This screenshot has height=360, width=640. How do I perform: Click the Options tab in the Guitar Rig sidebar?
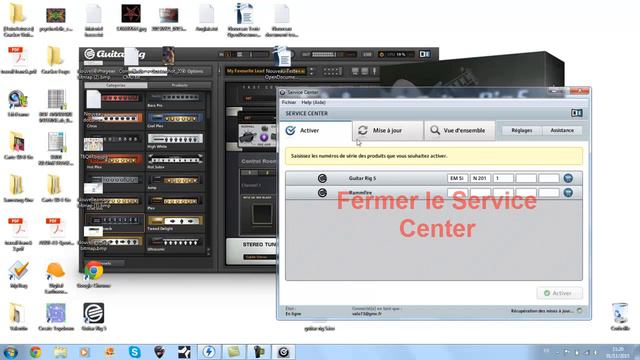tap(195, 71)
